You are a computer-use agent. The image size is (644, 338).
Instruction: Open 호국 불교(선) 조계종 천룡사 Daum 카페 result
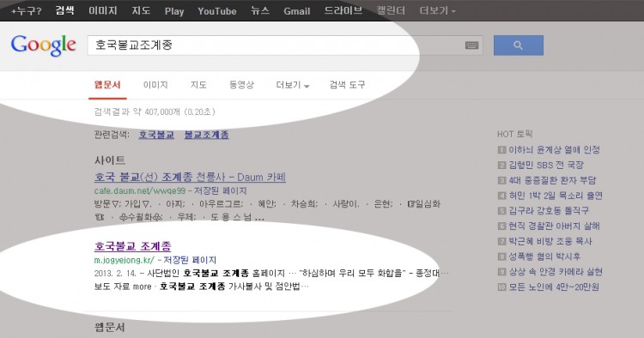click(190, 178)
